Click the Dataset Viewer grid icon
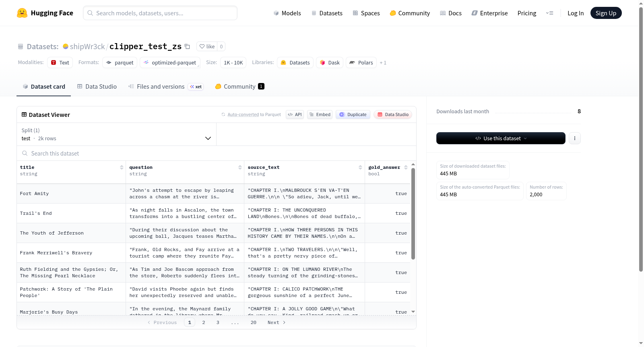This screenshot has height=347, width=644. [x=24, y=114]
